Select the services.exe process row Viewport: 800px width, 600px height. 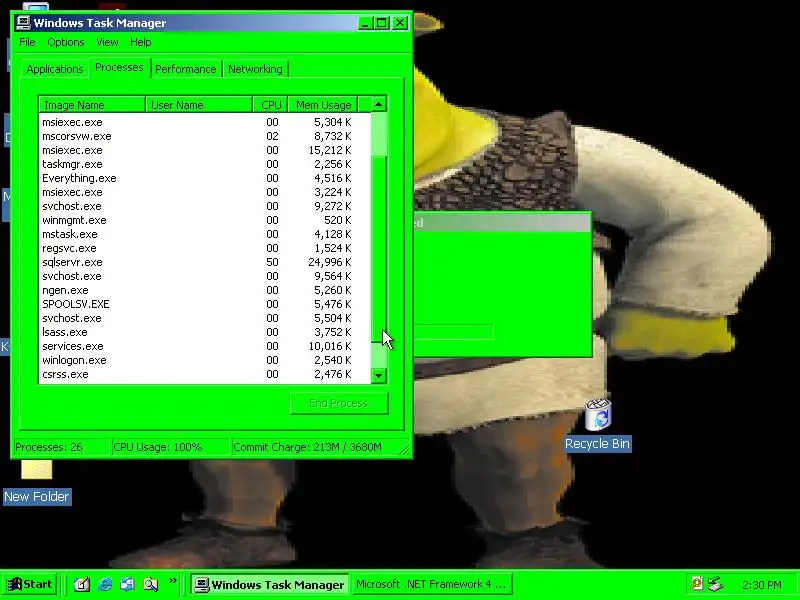(205, 346)
